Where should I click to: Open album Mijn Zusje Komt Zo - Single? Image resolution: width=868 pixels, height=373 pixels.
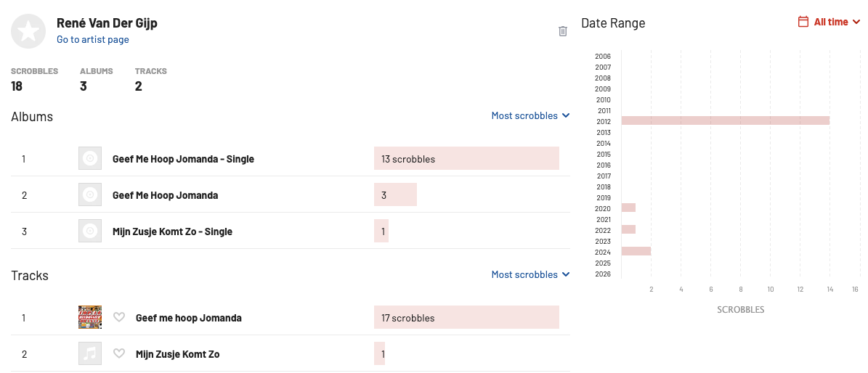coord(172,231)
